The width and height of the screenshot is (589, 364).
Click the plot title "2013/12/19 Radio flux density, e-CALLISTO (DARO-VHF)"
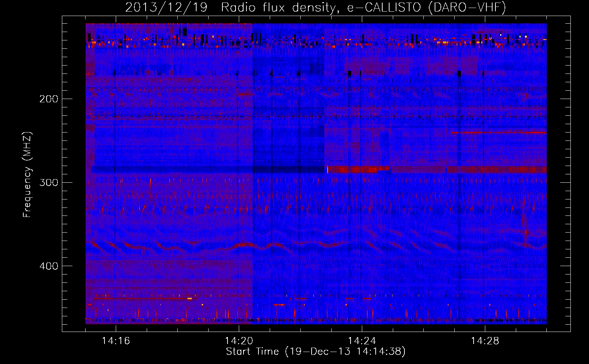(316, 7)
